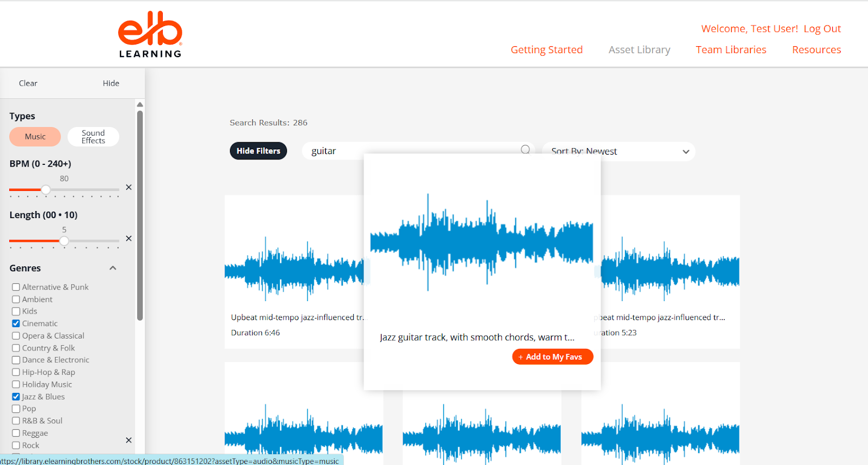Click the Hide Filters button

click(258, 151)
